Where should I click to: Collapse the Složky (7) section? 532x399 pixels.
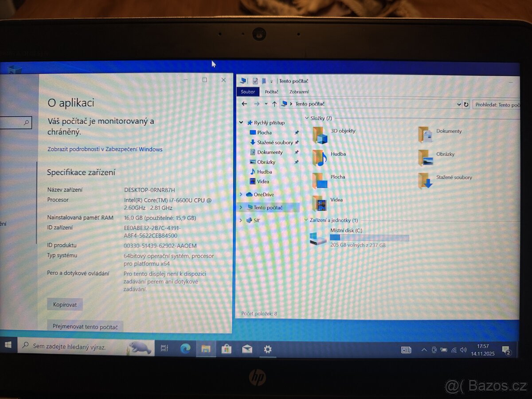pos(306,118)
